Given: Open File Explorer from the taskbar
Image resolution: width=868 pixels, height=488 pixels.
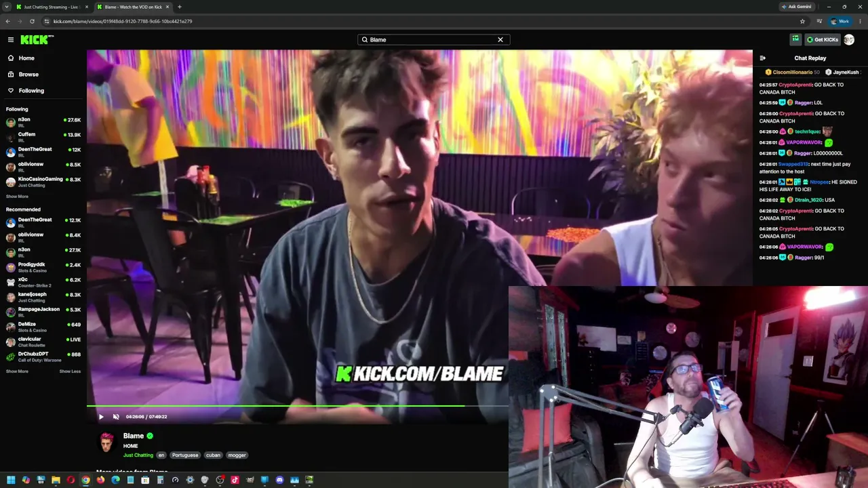Looking at the screenshot, I should [56, 480].
